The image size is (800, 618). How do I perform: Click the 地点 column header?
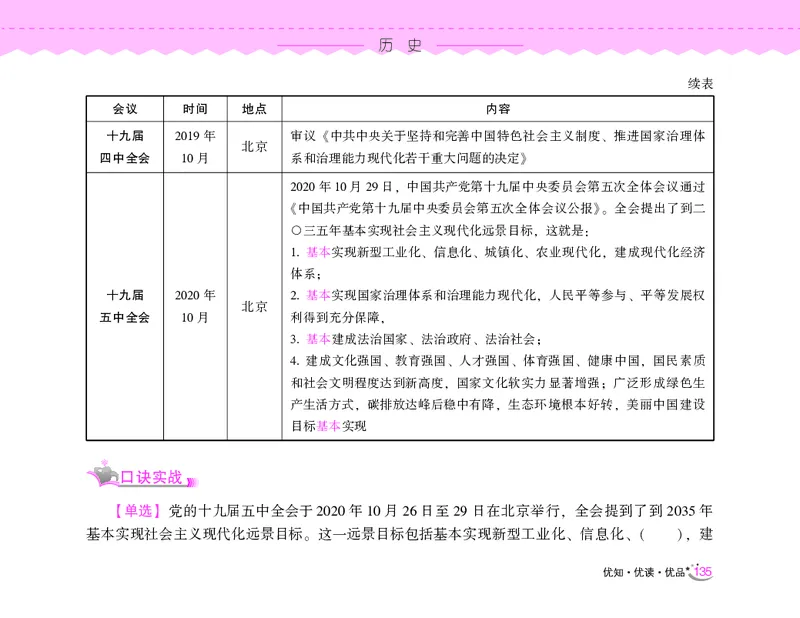tap(255, 109)
